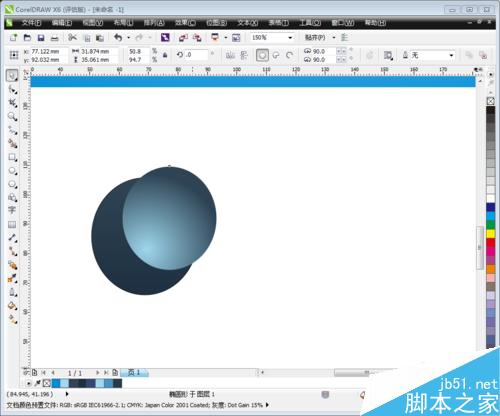Select the Pick tool in the toolbox
Image resolution: width=500 pixels, height=416 pixels.
12,76
